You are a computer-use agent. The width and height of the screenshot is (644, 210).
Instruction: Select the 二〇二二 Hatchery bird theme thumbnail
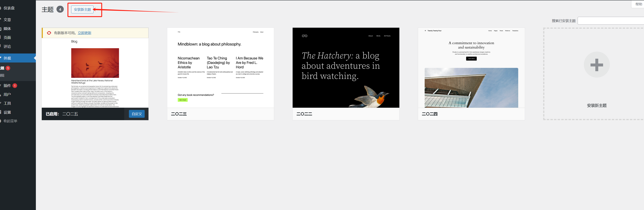pyautogui.click(x=346, y=68)
